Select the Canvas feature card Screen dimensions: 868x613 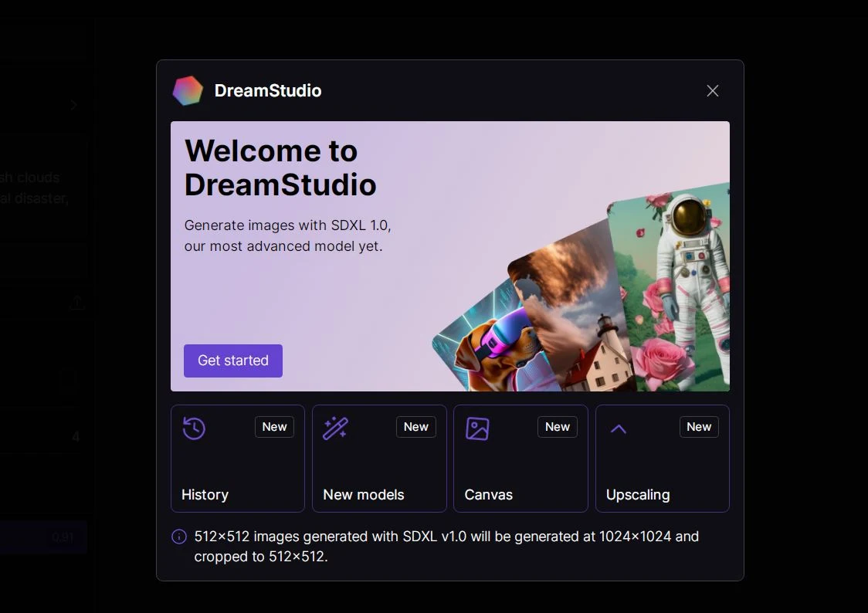[x=520, y=459]
